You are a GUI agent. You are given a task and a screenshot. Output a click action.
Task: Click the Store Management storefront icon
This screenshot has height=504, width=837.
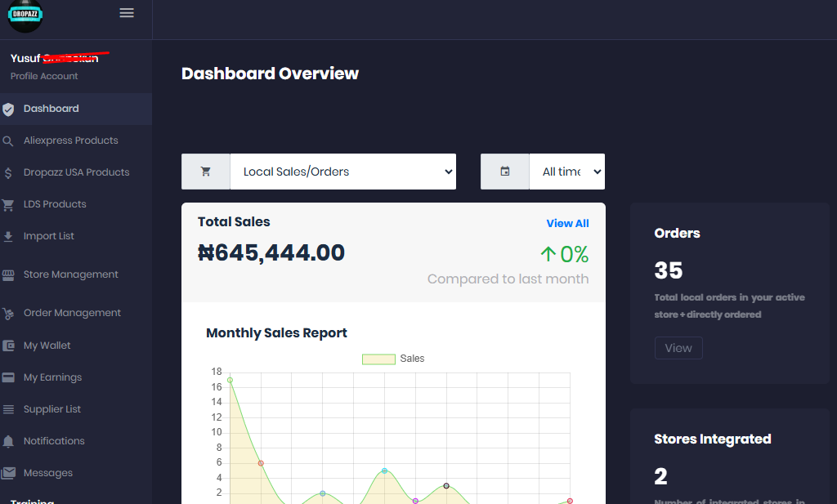[8, 275]
